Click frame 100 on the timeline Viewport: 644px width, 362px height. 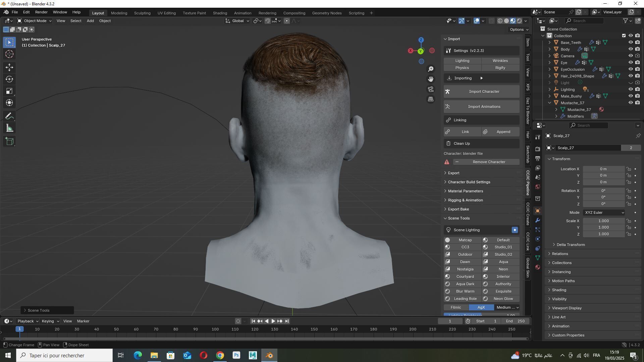[x=215, y=329]
